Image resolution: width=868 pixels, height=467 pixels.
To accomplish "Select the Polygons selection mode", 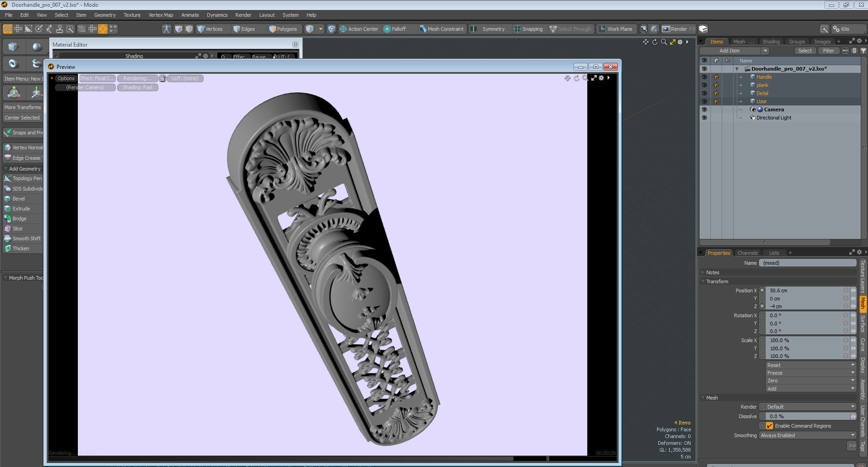I will (x=283, y=29).
